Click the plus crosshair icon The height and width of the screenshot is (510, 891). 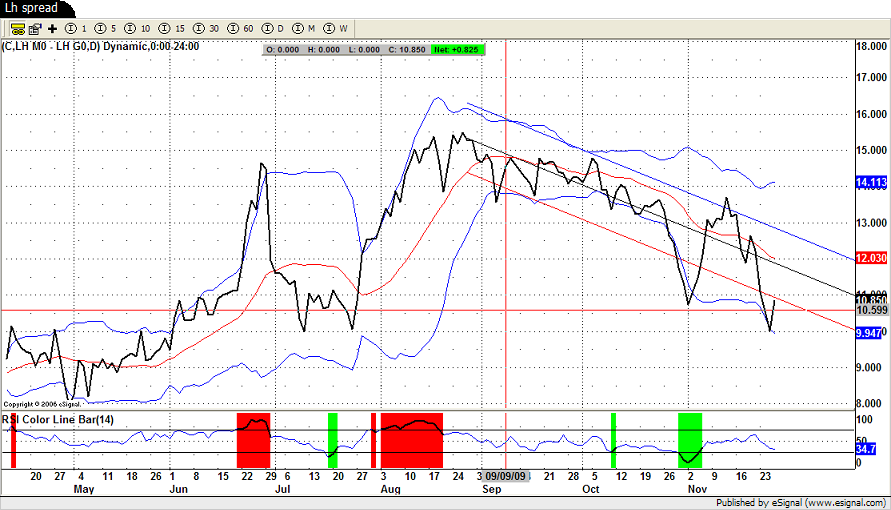[x=52, y=28]
